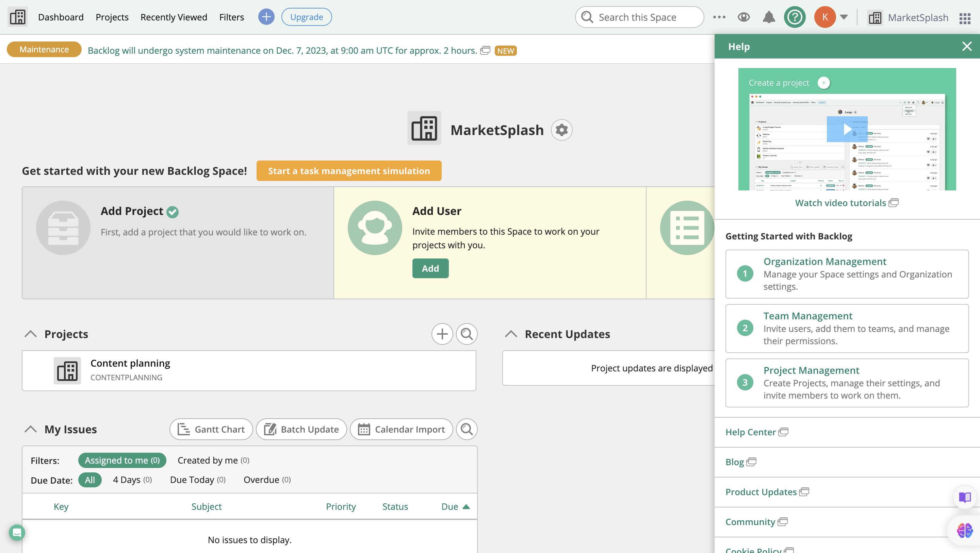This screenshot has height=553, width=980.
Task: Click the watching eye icon
Action: click(744, 17)
